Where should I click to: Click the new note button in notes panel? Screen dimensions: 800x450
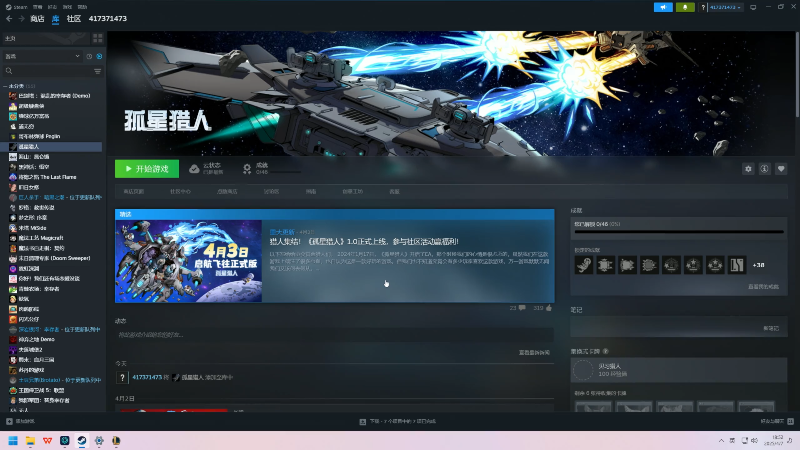coord(771,328)
